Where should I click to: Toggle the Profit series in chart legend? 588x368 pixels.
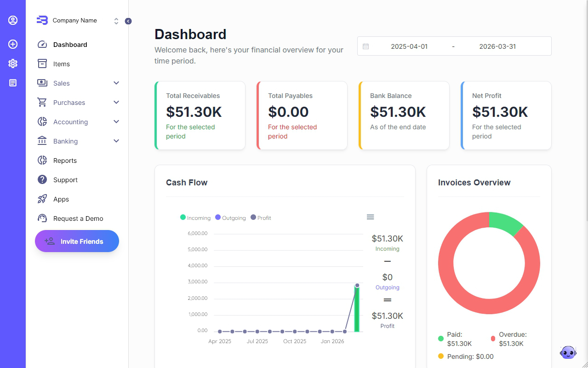[261, 218]
